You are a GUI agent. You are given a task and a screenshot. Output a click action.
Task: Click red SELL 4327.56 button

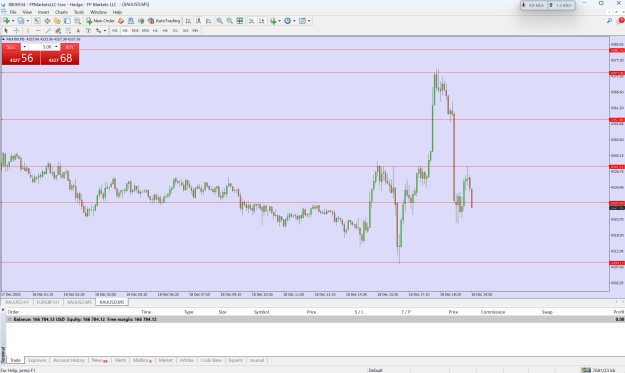click(x=21, y=58)
